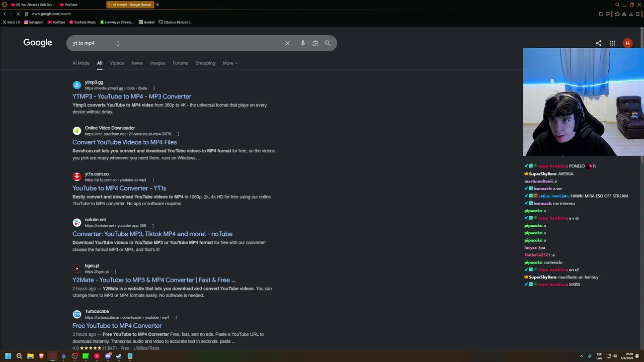
Task: Click the Google share icon
Action: pyautogui.click(x=599, y=43)
